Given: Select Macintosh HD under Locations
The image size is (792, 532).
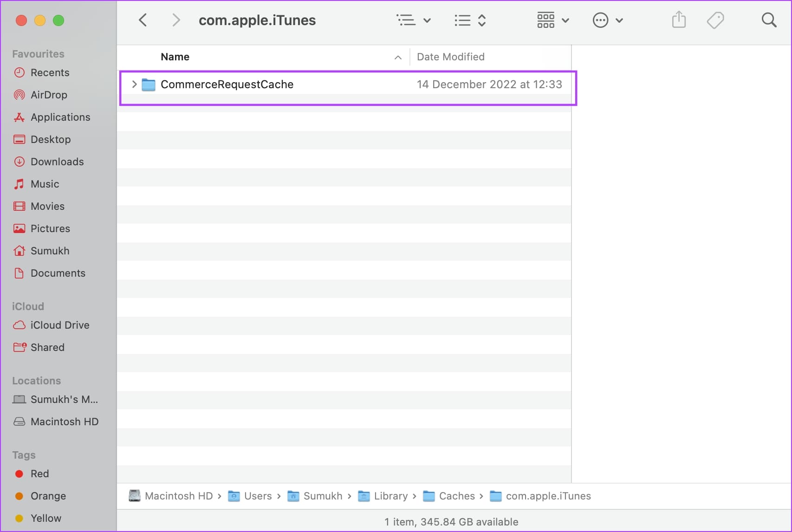Looking at the screenshot, I should [x=65, y=422].
